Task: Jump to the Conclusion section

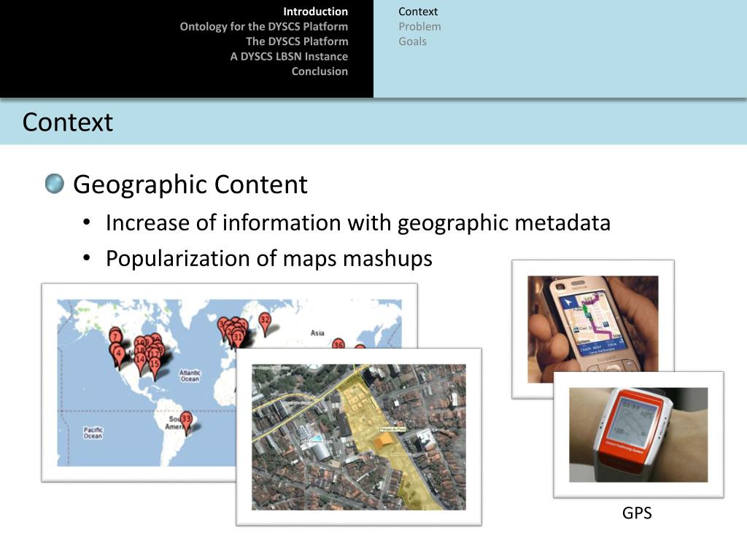Action: (320, 71)
